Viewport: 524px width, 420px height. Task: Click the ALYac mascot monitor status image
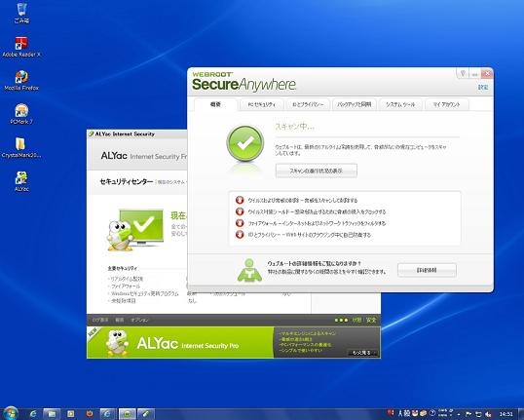[x=135, y=230]
